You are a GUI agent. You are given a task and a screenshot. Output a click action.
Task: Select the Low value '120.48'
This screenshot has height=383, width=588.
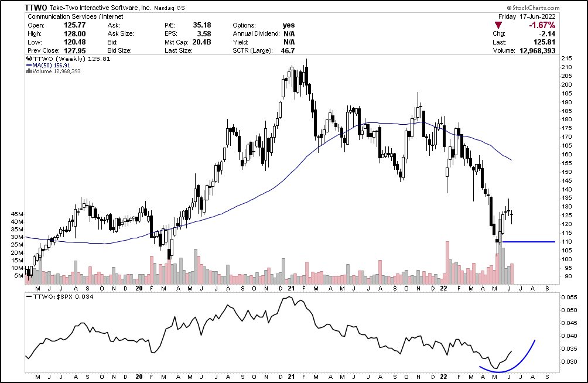pyautogui.click(x=74, y=42)
